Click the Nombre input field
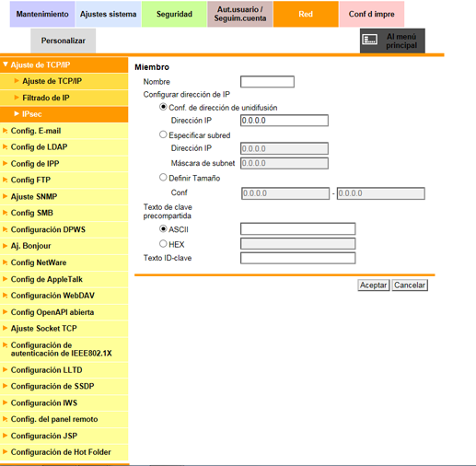This screenshot has width=476, height=466. 267,82
